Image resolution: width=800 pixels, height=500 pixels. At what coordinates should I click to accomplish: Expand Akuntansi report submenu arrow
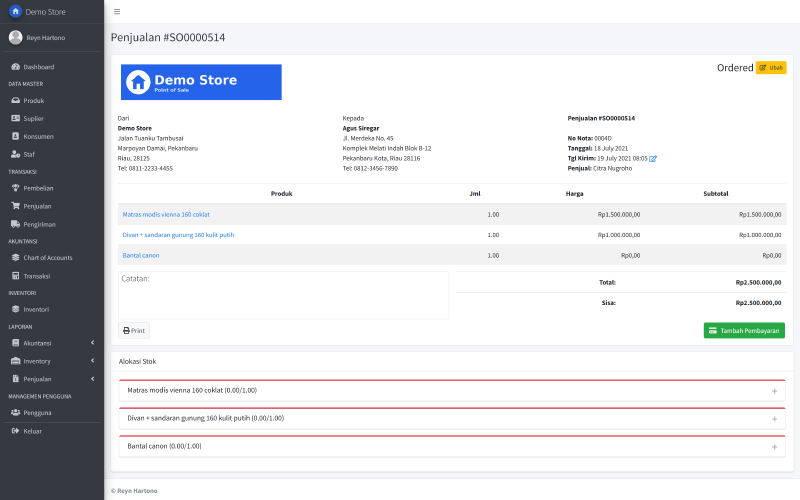point(92,343)
